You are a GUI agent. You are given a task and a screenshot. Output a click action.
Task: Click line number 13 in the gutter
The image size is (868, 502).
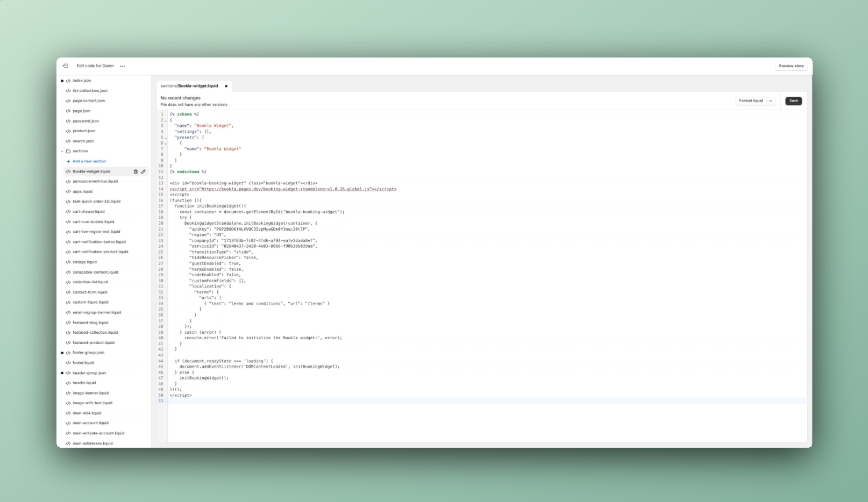click(161, 183)
